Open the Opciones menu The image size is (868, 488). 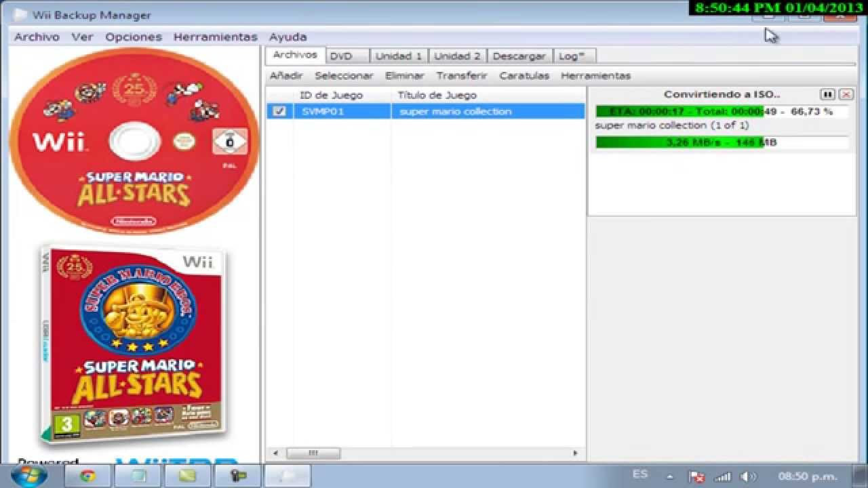click(134, 37)
